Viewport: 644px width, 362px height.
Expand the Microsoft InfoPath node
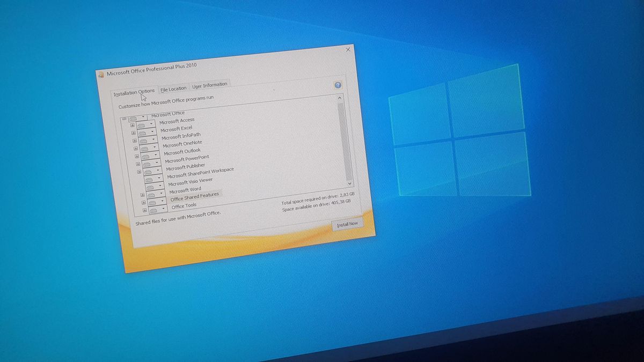click(x=135, y=141)
